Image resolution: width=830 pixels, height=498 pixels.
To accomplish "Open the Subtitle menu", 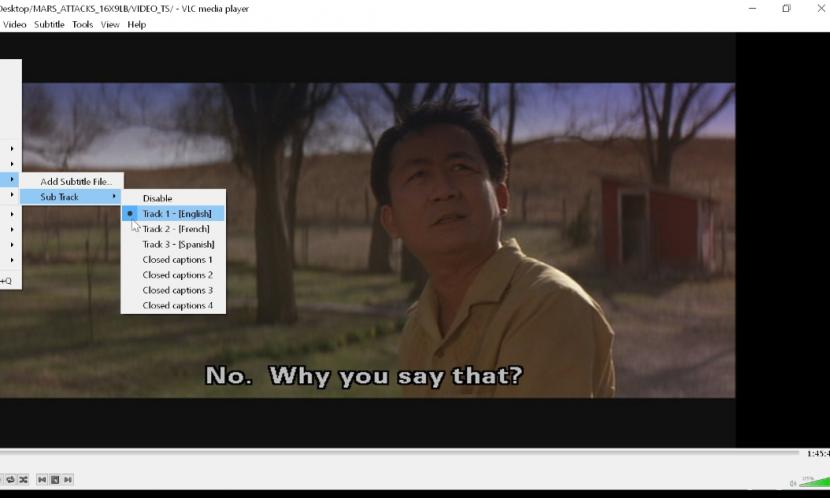I will coord(49,24).
